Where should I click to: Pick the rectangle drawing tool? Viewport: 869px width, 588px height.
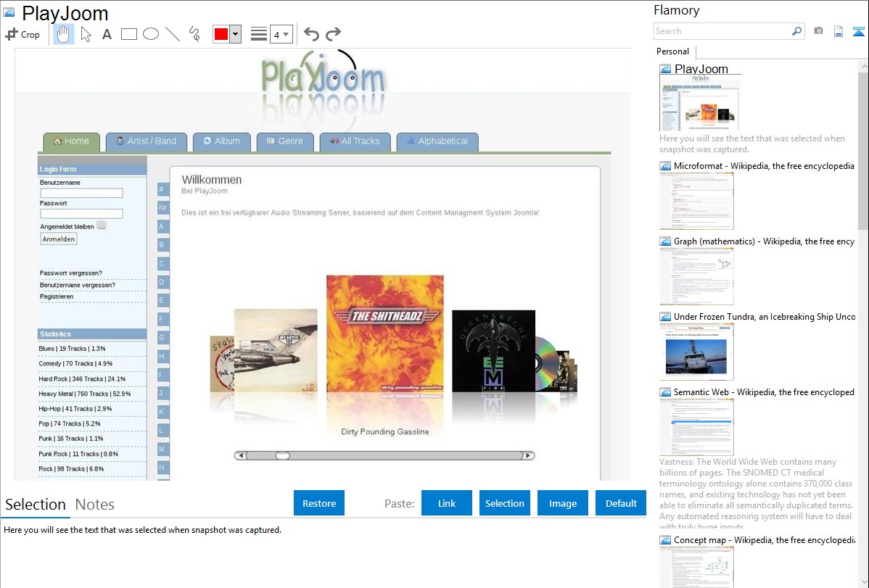128,34
